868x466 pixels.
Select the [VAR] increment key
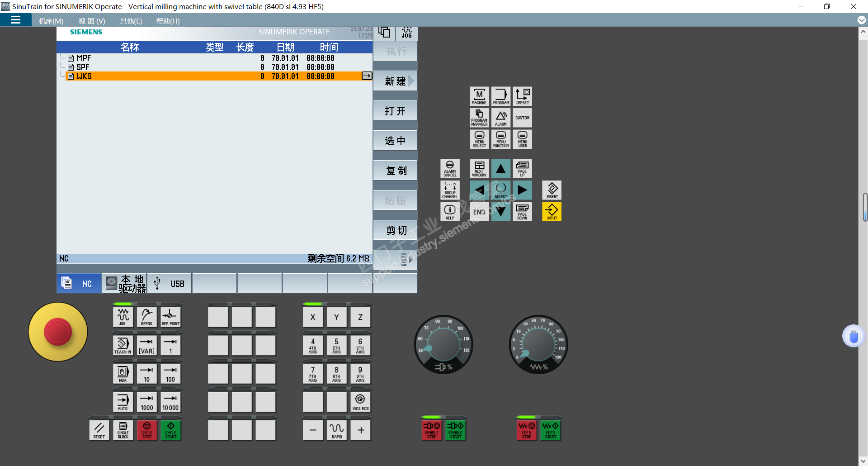pyautogui.click(x=146, y=346)
